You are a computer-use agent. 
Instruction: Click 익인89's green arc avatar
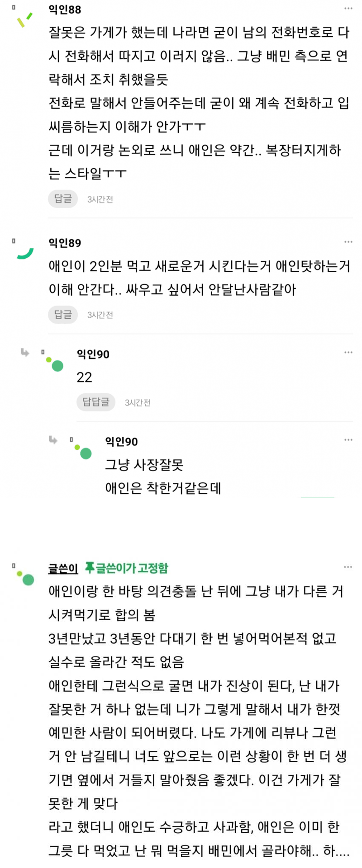pos(25,253)
